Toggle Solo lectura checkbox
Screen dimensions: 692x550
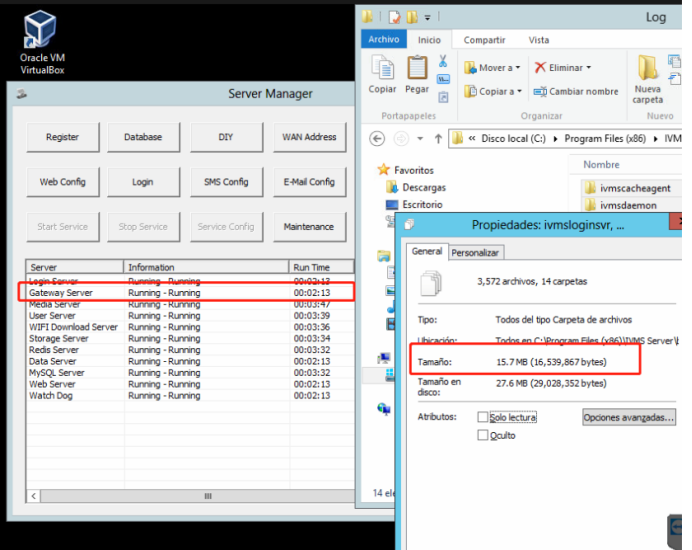point(483,417)
